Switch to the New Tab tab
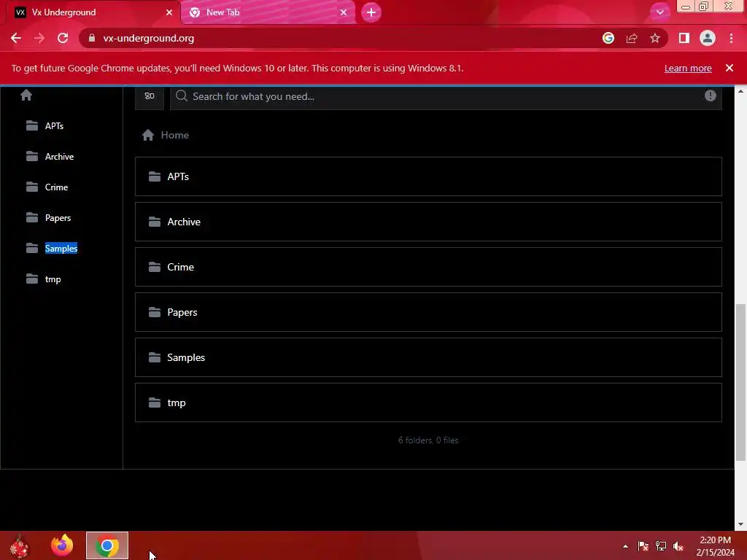 (x=268, y=12)
